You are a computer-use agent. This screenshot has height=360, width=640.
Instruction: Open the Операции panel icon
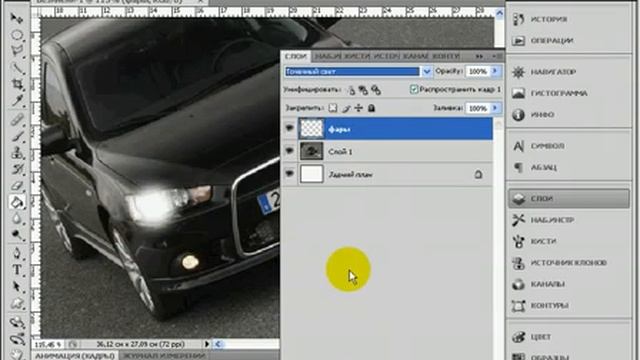click(518, 40)
